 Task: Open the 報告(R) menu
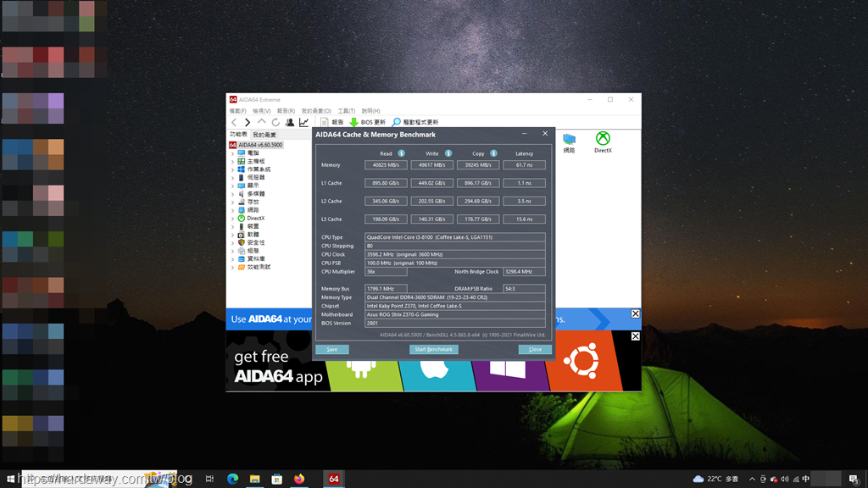click(x=286, y=111)
